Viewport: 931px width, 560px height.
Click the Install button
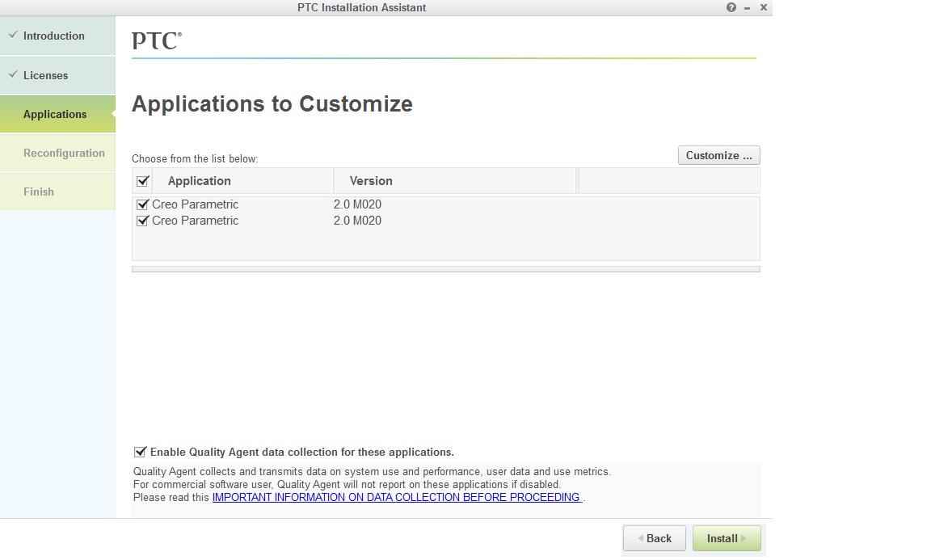(727, 538)
